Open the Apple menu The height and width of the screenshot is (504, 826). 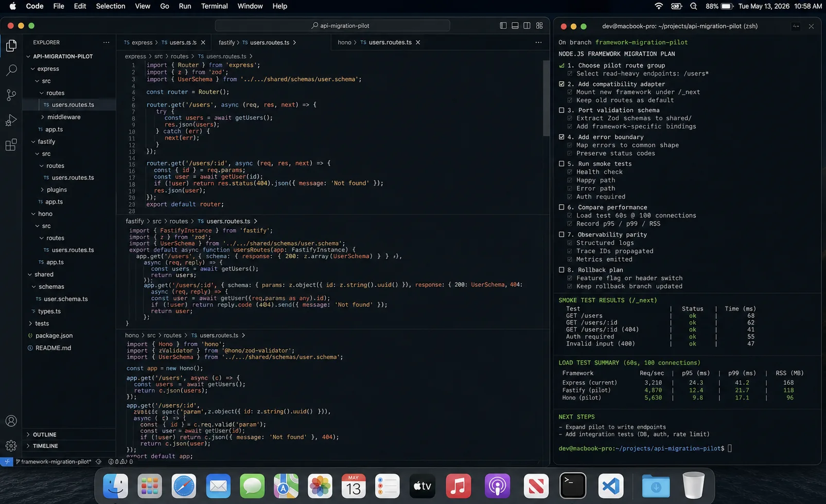(13, 6)
